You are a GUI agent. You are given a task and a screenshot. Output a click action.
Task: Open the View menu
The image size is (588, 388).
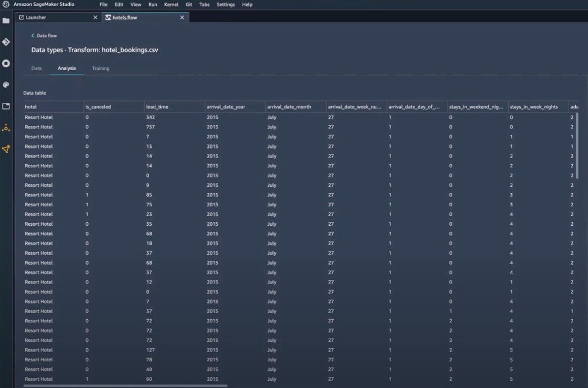[135, 5]
